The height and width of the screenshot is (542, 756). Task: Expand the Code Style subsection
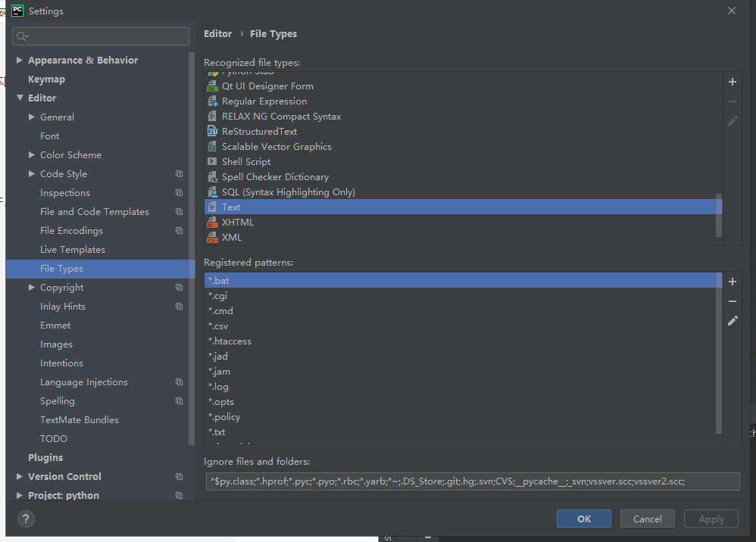[x=31, y=174]
